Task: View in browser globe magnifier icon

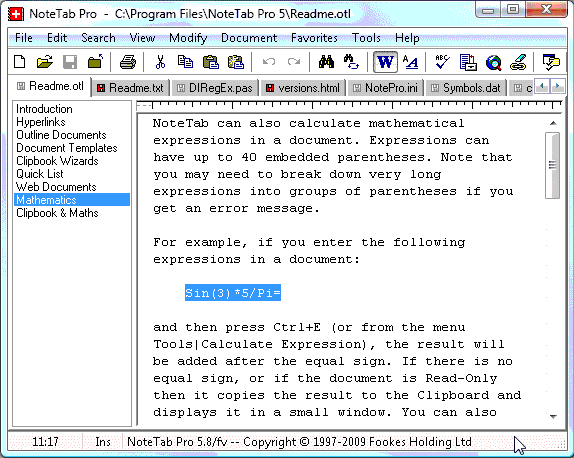Action: click(493, 62)
